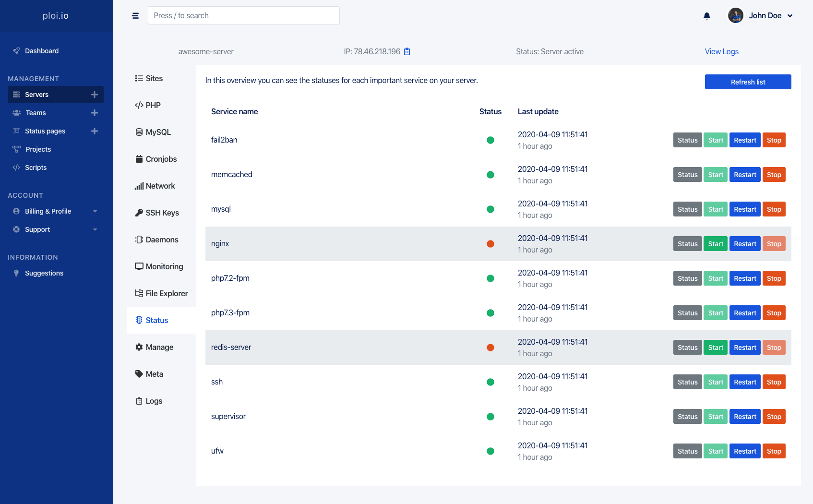The image size is (813, 504).
Task: Click the red status dot for nginx
Action: tap(490, 244)
